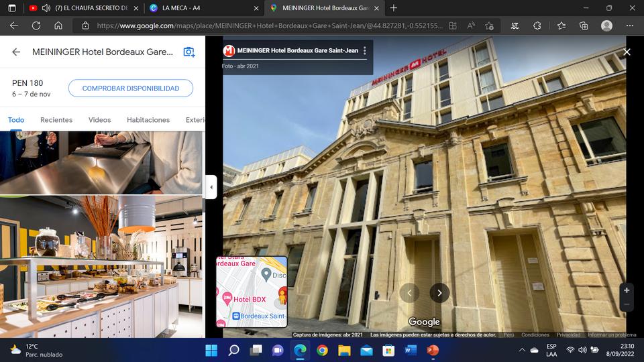Open Windows taskbar search

point(233,350)
